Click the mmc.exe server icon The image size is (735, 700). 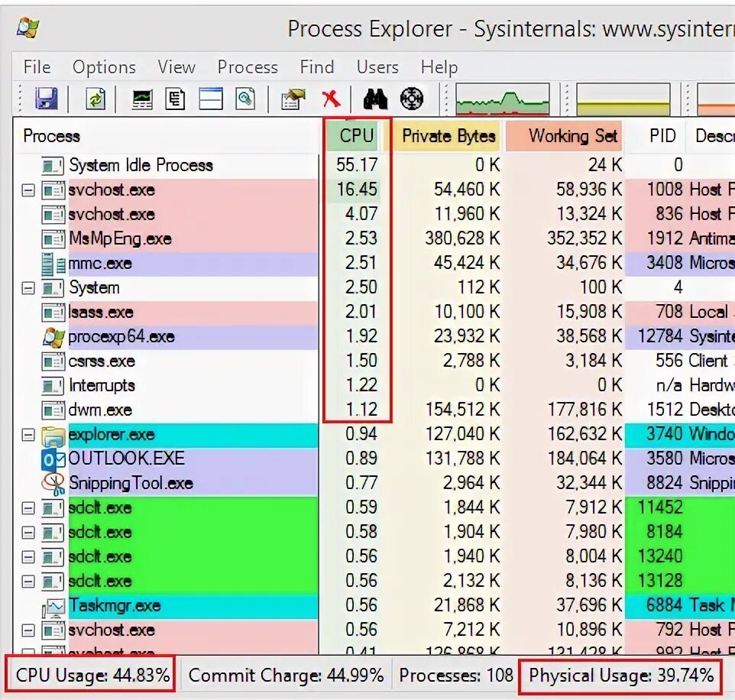click(53, 264)
